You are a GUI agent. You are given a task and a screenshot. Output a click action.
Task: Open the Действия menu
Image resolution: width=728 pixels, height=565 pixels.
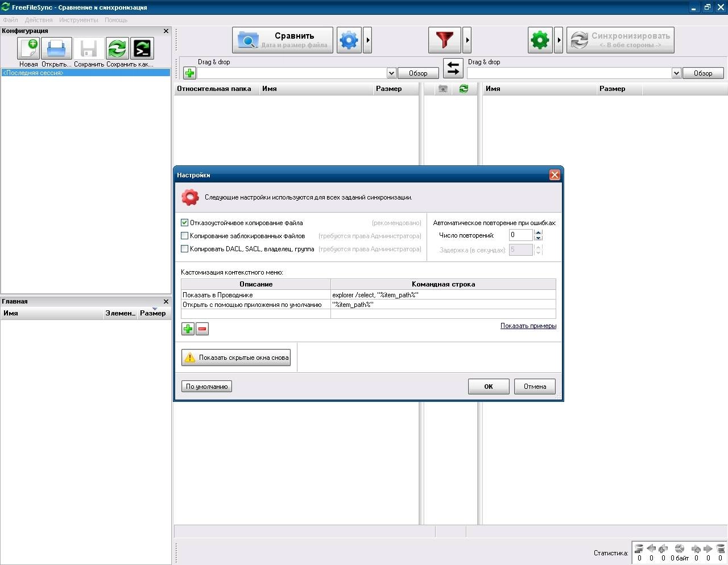click(39, 20)
